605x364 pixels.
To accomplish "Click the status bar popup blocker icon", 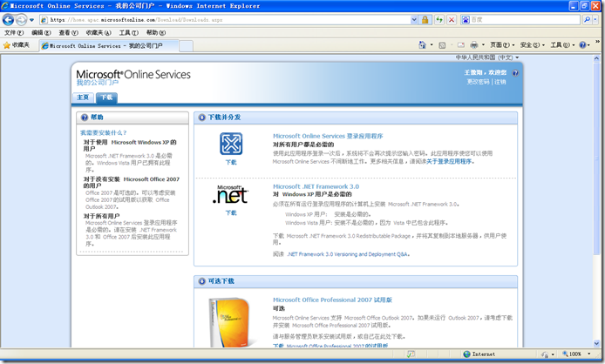I will [411, 354].
